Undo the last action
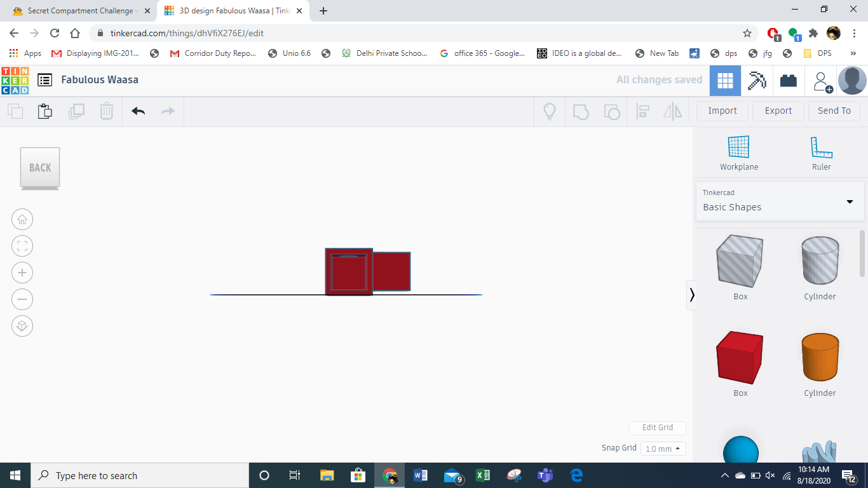 pos(139,111)
